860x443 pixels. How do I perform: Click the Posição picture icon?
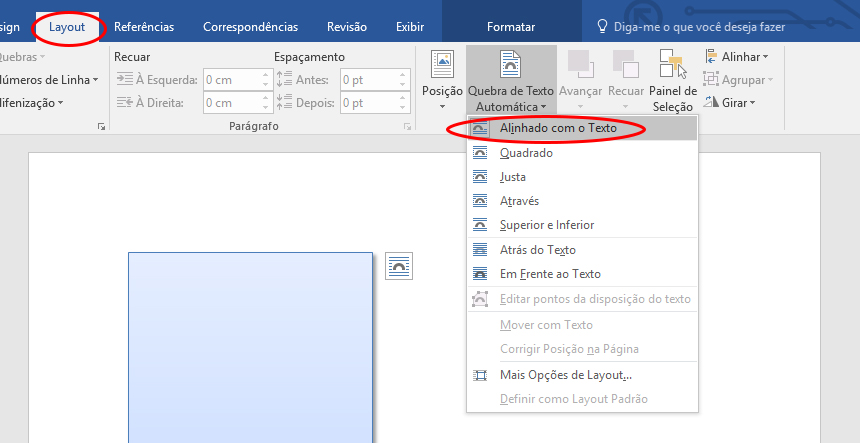442,64
